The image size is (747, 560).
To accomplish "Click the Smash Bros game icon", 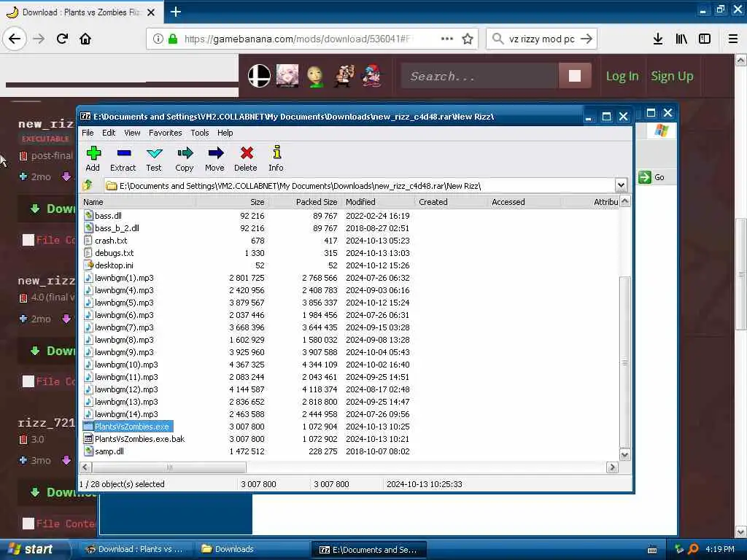I will pyautogui.click(x=259, y=76).
